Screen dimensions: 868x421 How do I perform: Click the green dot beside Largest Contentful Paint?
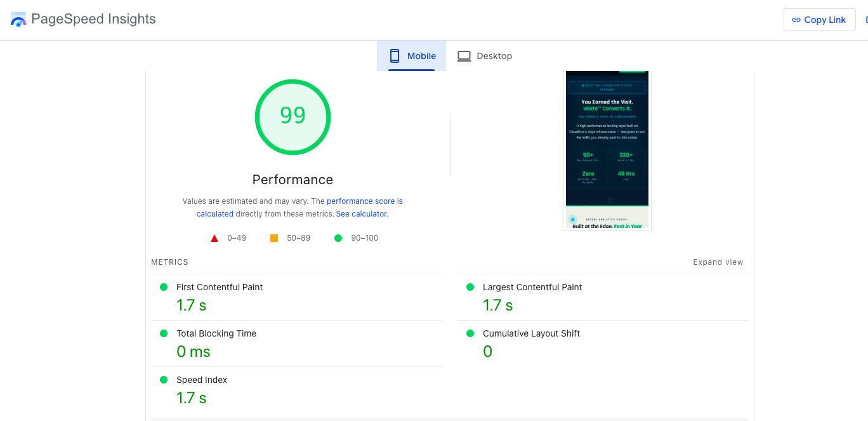click(x=470, y=287)
